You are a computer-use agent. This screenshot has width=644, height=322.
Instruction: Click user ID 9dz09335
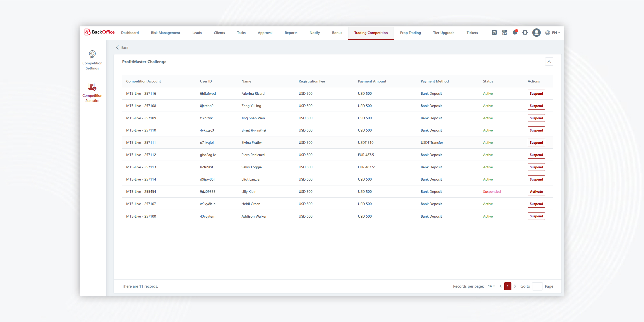[207, 192]
